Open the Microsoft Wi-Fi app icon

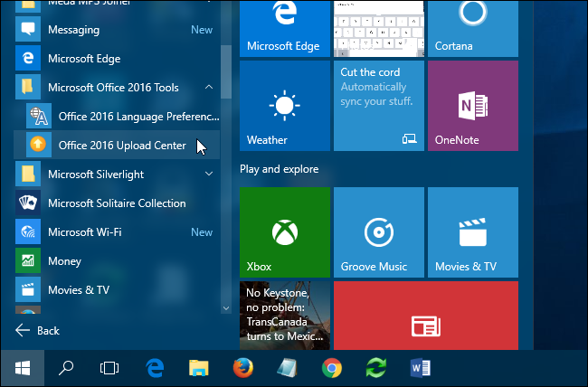(28, 231)
